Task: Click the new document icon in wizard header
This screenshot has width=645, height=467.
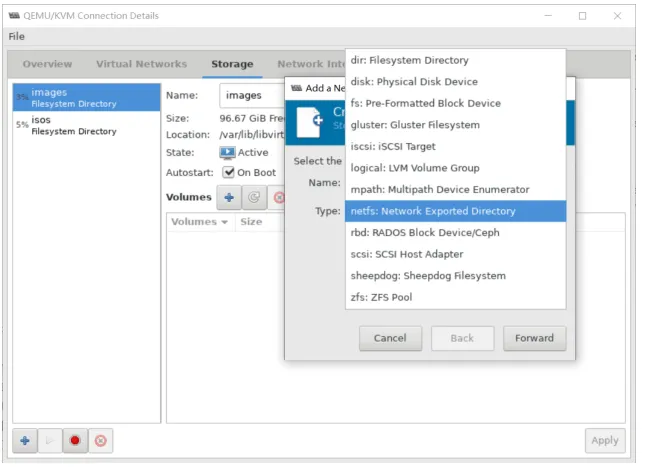Action: pyautogui.click(x=309, y=122)
